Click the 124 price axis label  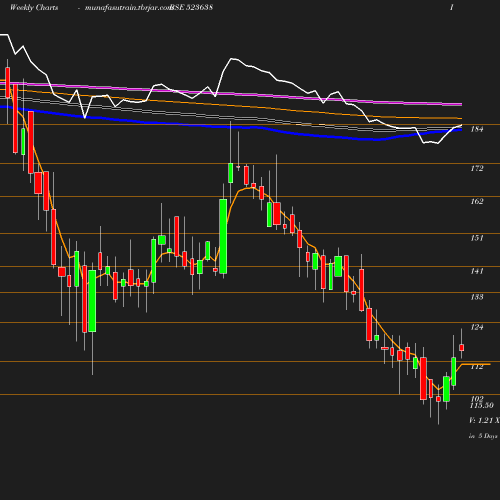click(x=477, y=327)
